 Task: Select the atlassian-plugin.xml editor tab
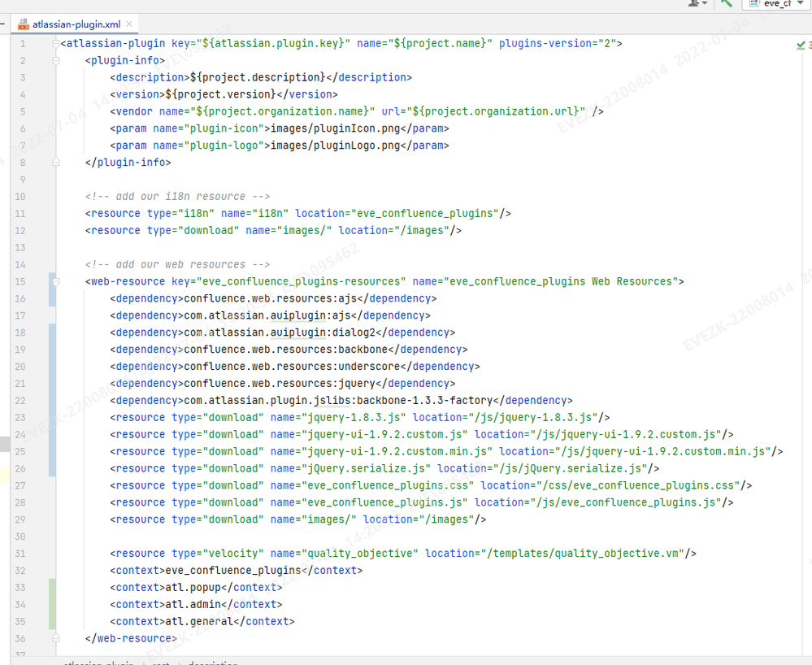[76, 24]
